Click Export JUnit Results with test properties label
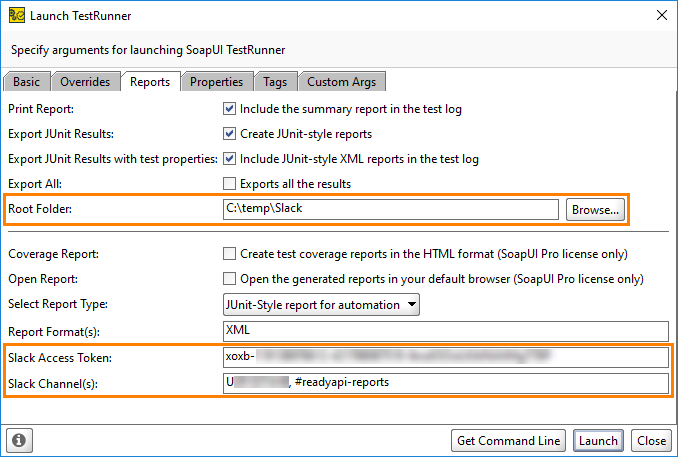The image size is (678, 457). pos(113,159)
